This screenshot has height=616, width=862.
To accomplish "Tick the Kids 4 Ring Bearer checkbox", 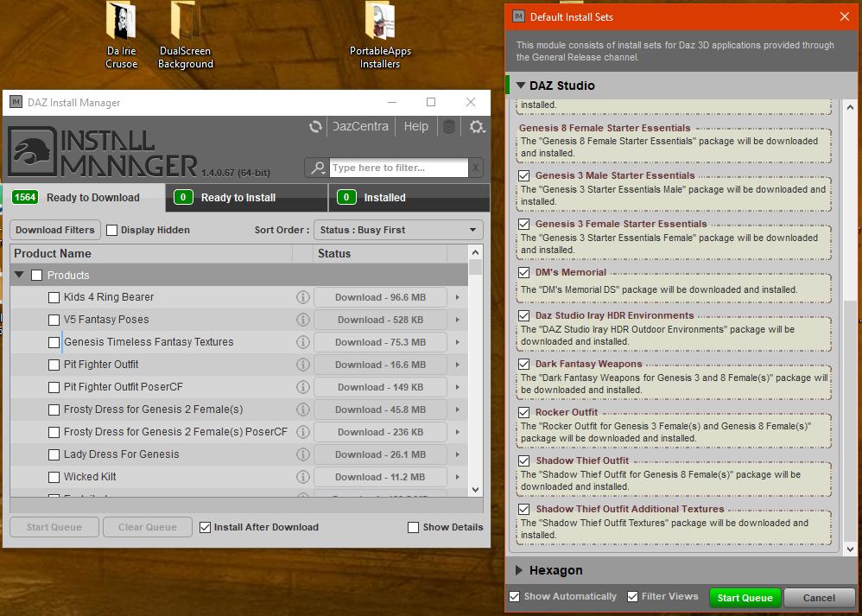I will point(54,297).
